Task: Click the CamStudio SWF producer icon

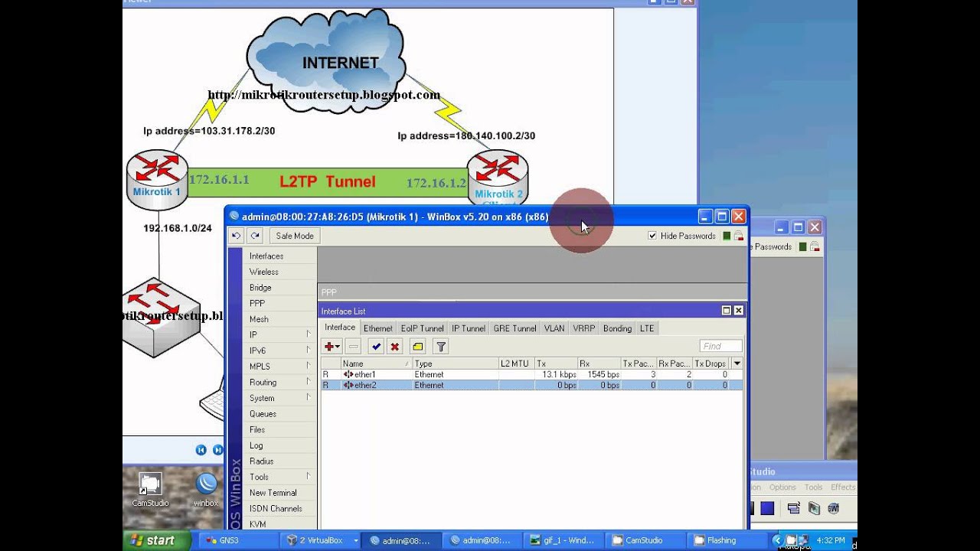Action: click(833, 508)
